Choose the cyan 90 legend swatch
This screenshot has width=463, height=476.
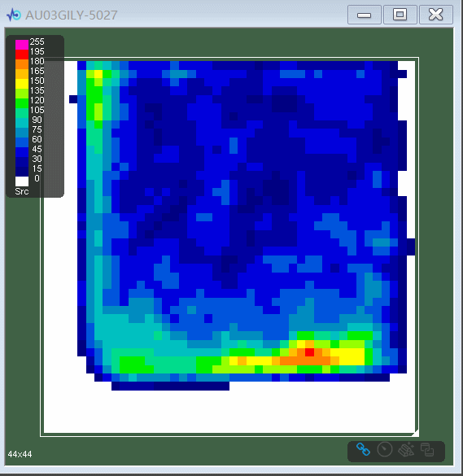click(22, 122)
